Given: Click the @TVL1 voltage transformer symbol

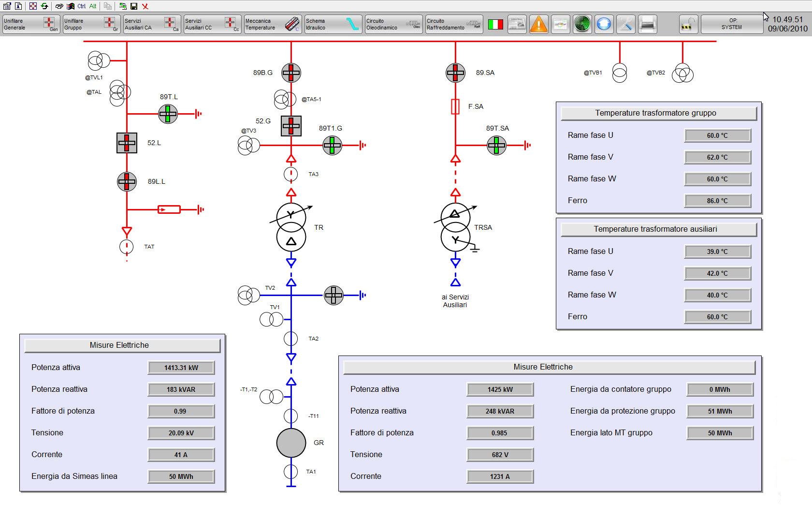Looking at the screenshot, I should 99,60.
